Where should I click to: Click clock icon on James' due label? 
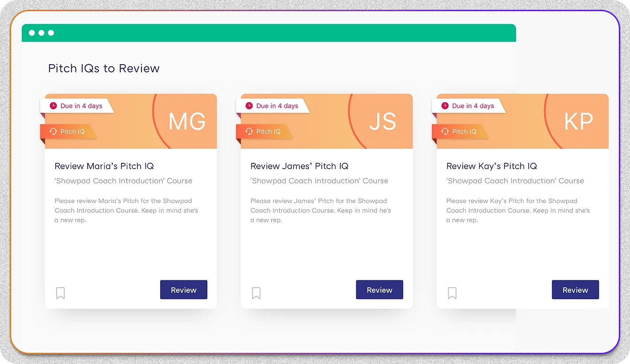(x=249, y=106)
